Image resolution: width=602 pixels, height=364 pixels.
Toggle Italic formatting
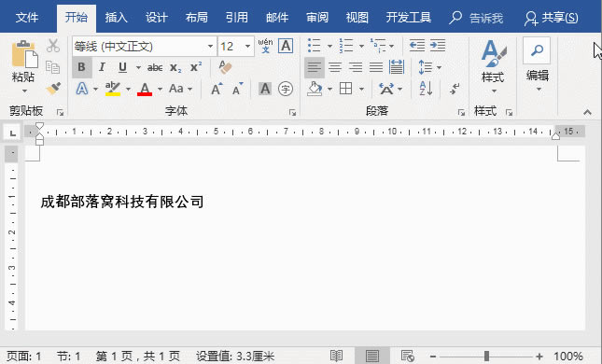point(102,67)
